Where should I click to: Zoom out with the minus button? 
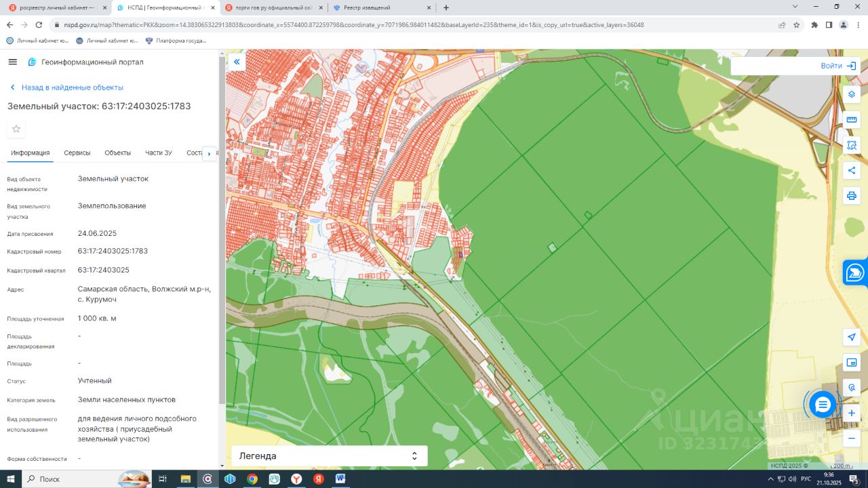(852, 439)
